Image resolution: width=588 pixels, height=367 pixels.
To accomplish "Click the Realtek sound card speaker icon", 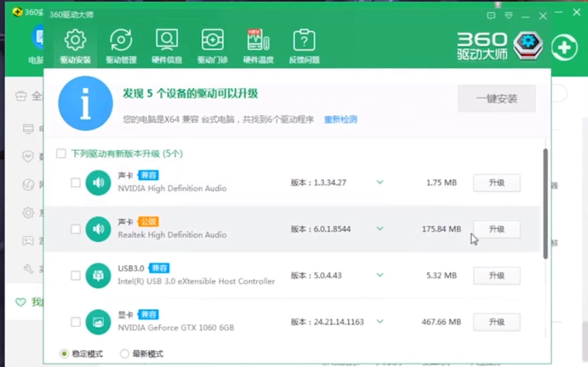I will 98,229.
